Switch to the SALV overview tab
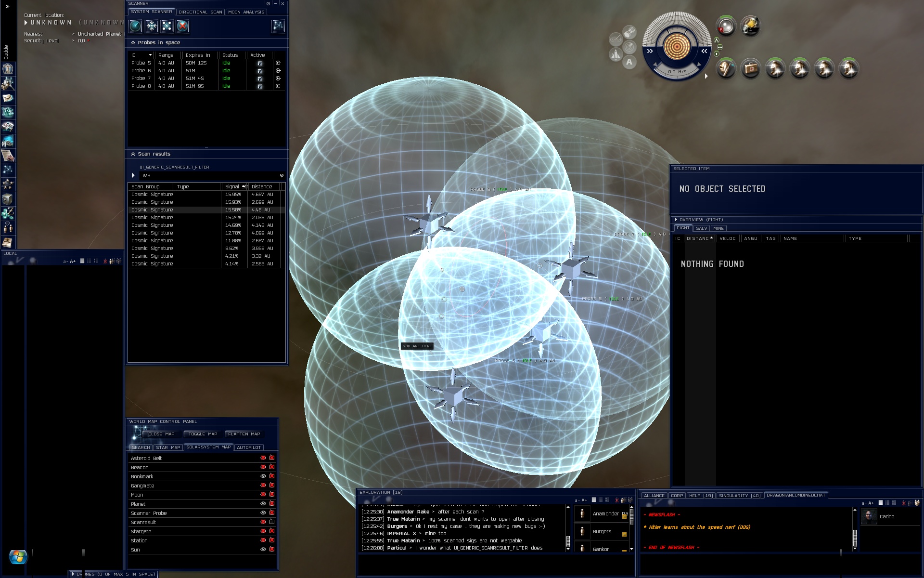The width and height of the screenshot is (924, 578). coord(701,228)
